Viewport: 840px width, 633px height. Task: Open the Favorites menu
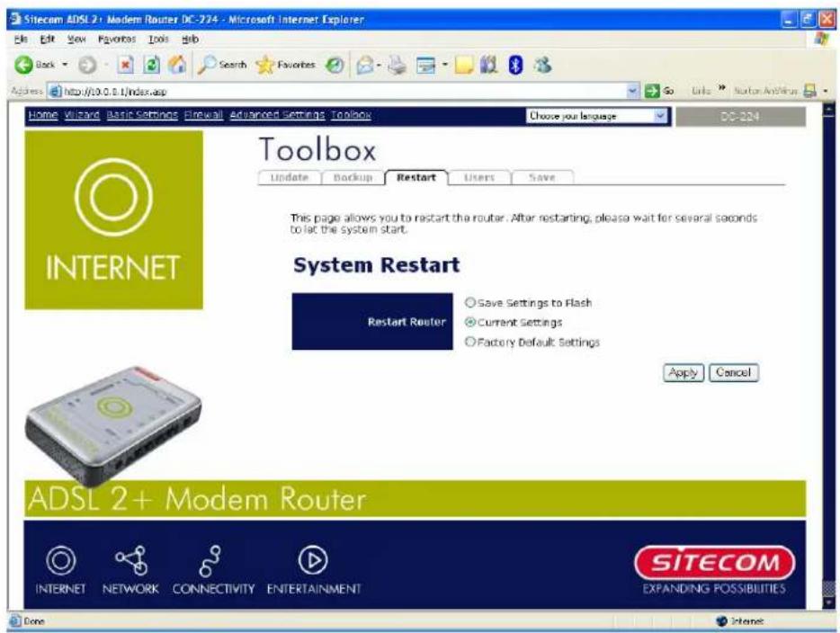(x=117, y=39)
